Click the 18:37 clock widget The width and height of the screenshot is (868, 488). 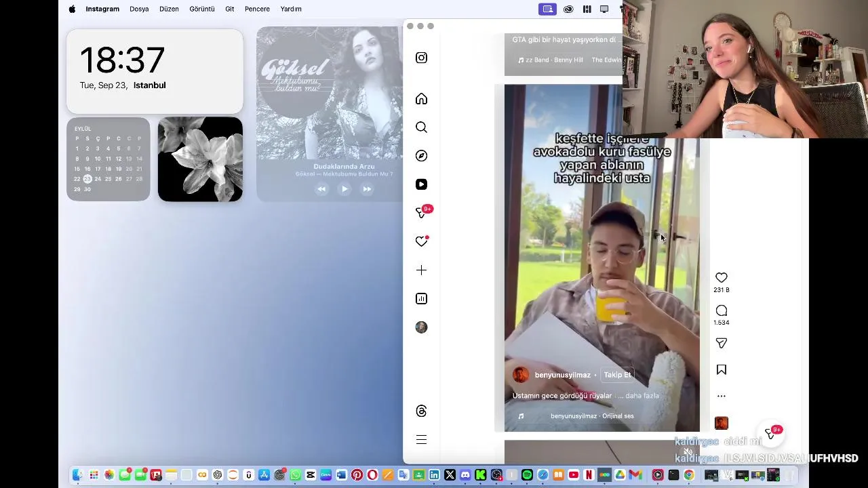[155, 71]
